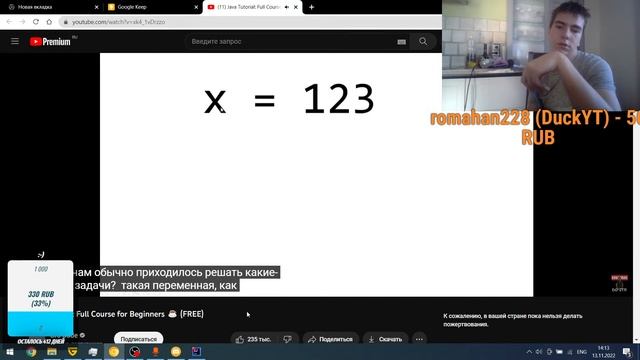Click the Russian subtitle text on the video
Screen dimensions: 640x360
[176, 279]
